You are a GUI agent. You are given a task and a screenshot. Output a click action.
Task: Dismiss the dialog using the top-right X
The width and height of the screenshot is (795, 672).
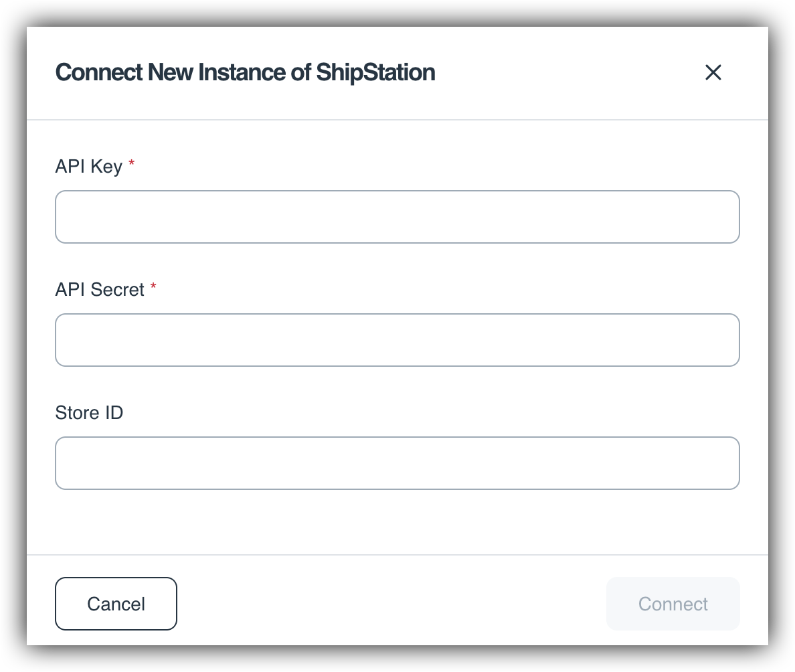[713, 72]
